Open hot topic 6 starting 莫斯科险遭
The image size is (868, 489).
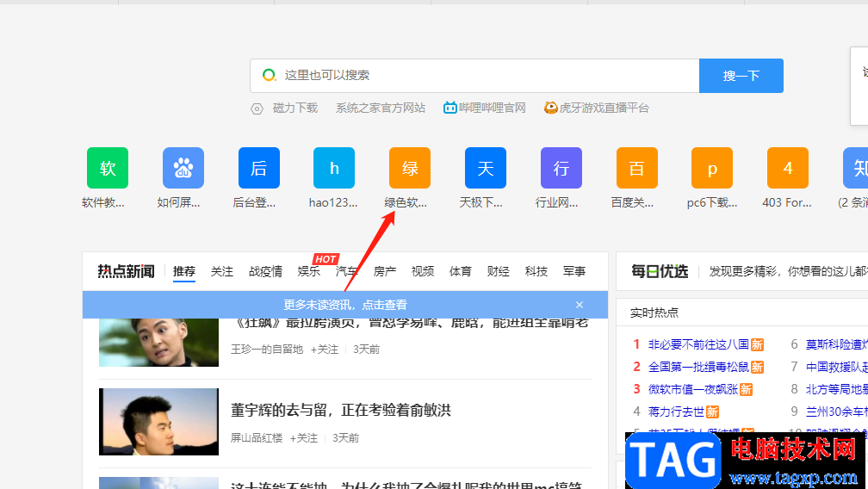point(836,344)
